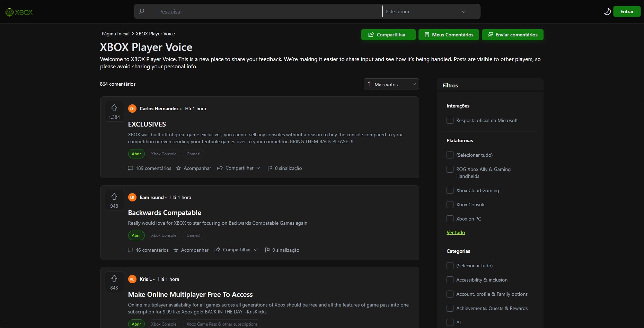Open Carlos Hernandez author name
The image size is (644, 328).
point(159,109)
